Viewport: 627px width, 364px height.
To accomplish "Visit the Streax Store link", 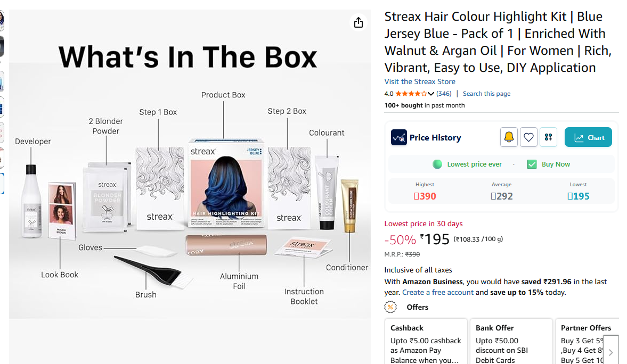I will 420,81.
